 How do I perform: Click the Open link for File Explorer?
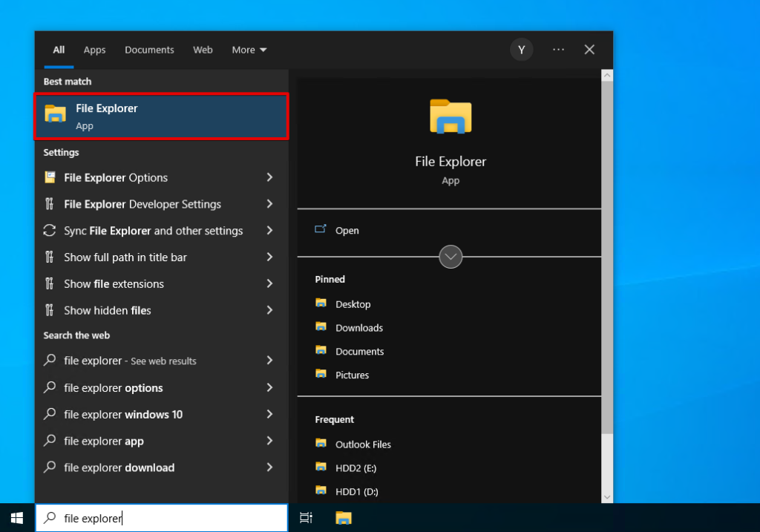click(x=347, y=230)
